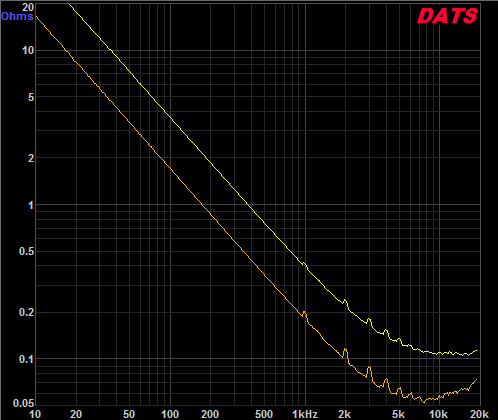Select the 20 ohm label on vertical axis
The image size is (498, 420).
28,7
